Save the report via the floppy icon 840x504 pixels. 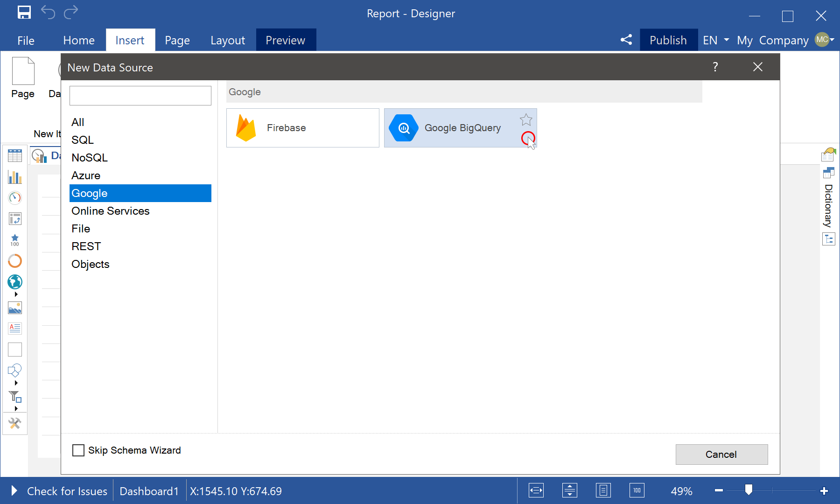pos(24,13)
